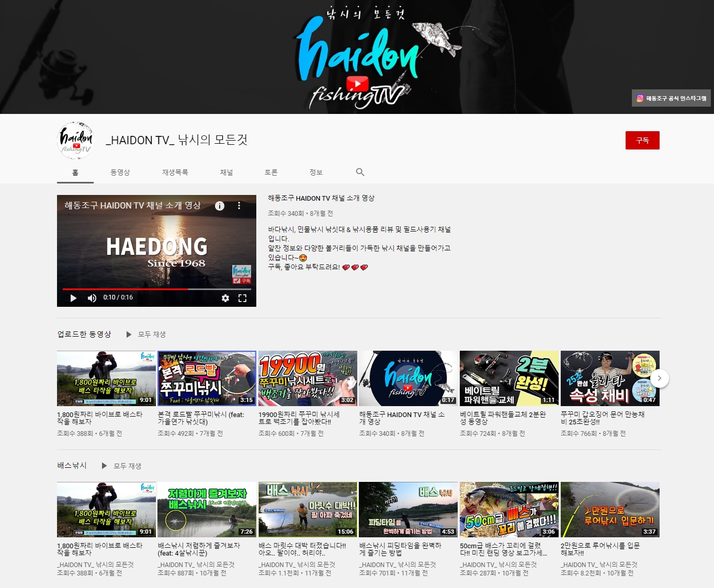Click the info card icon on the video

(220, 206)
